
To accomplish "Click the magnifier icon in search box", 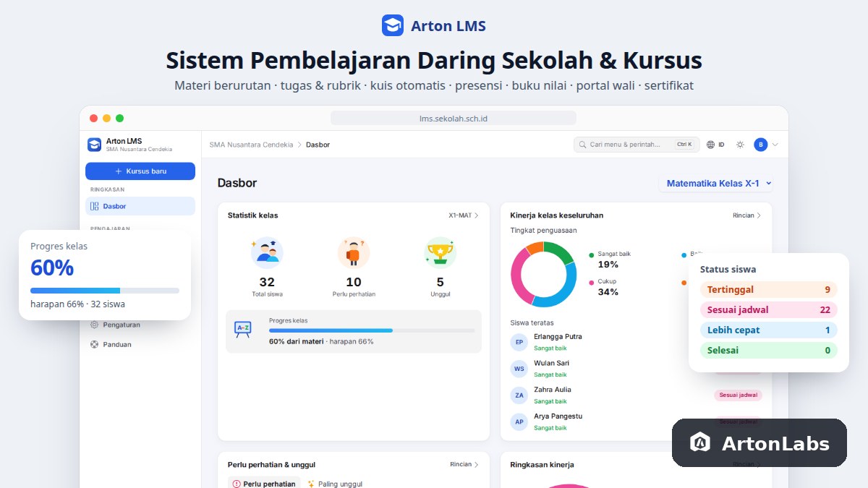I will pos(582,145).
